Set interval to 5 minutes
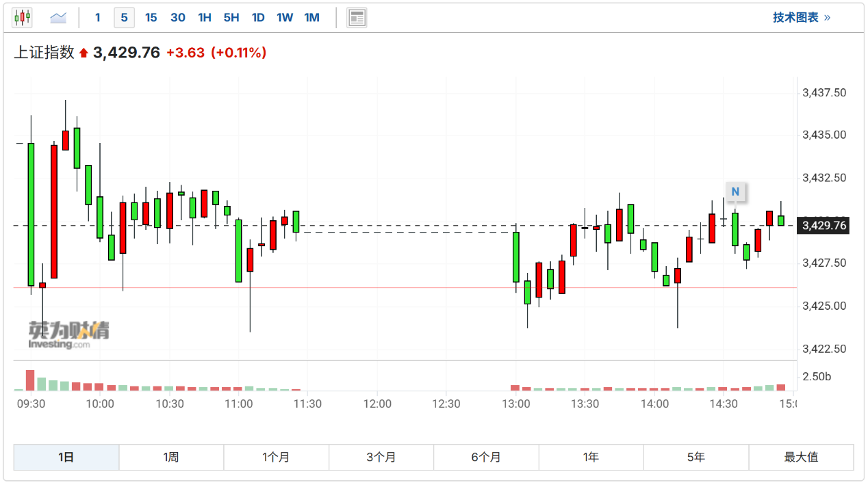Screen dimensions: 868x487 [x=124, y=18]
